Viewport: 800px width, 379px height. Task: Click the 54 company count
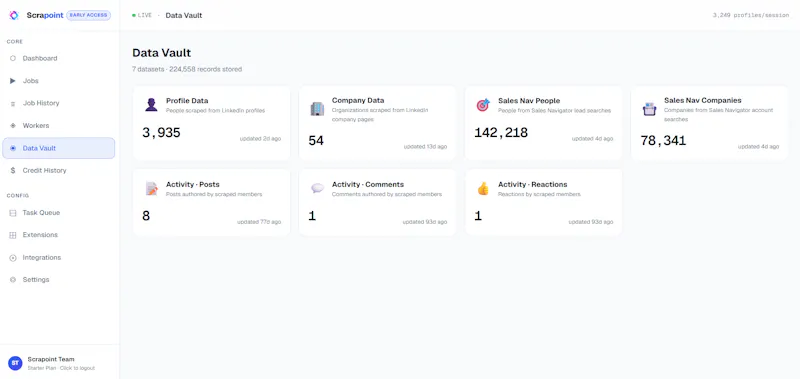[x=316, y=141]
